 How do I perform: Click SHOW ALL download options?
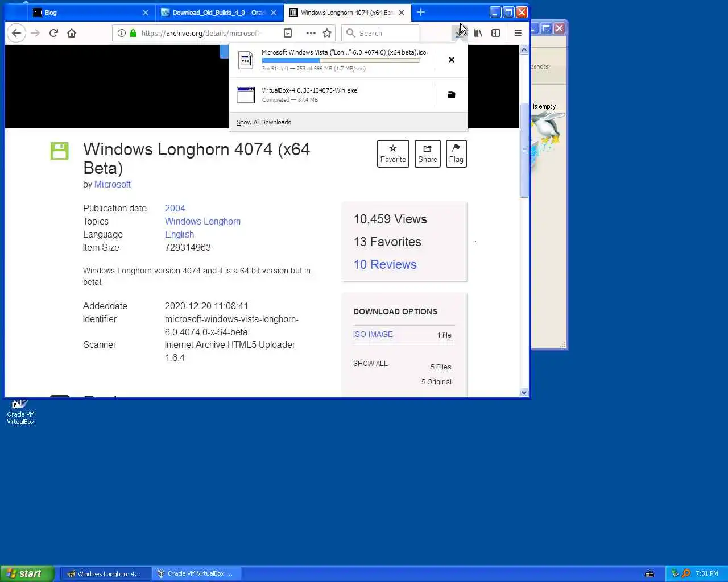[x=370, y=363]
